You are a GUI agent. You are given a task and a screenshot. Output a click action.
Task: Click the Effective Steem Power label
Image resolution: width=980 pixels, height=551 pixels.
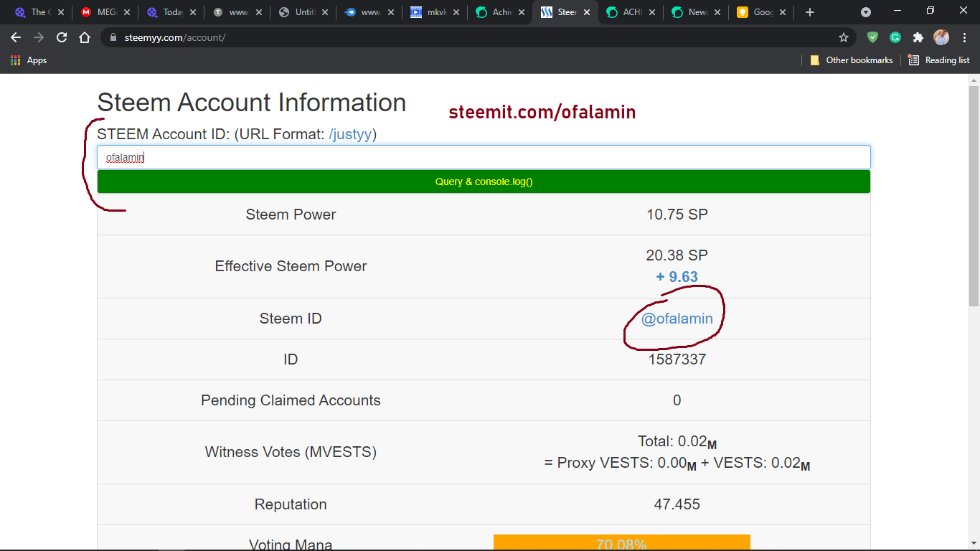(x=291, y=266)
